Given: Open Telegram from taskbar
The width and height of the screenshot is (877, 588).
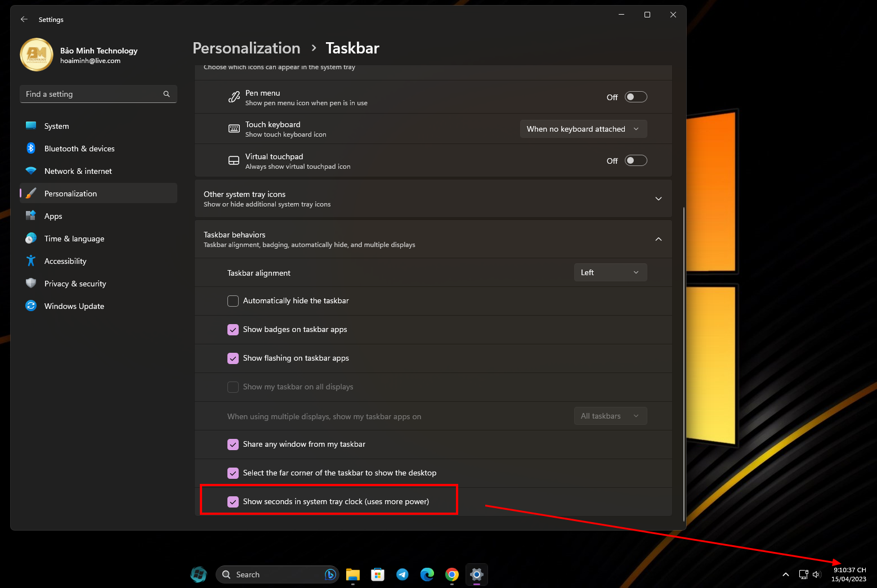Looking at the screenshot, I should pos(402,574).
